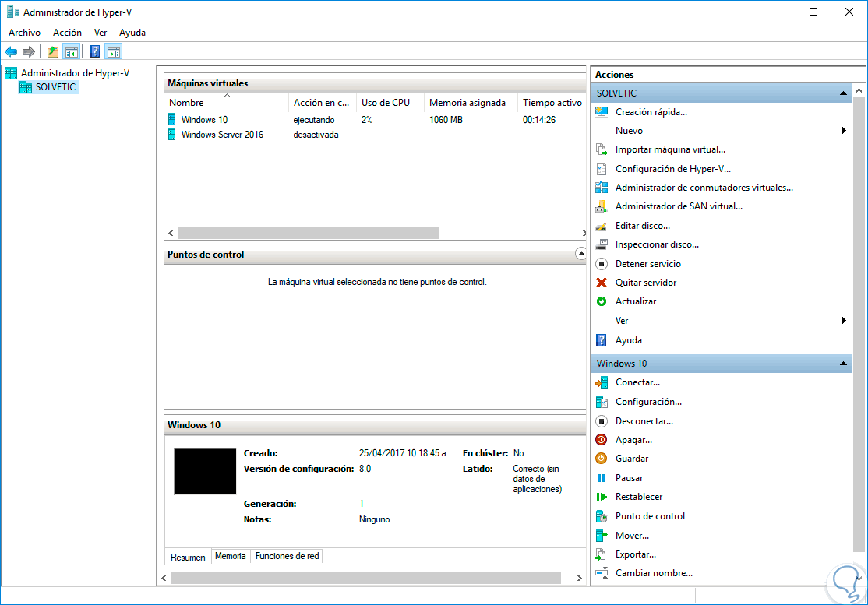The height and width of the screenshot is (605, 868).
Task: Open the Archivo menu
Action: point(24,33)
